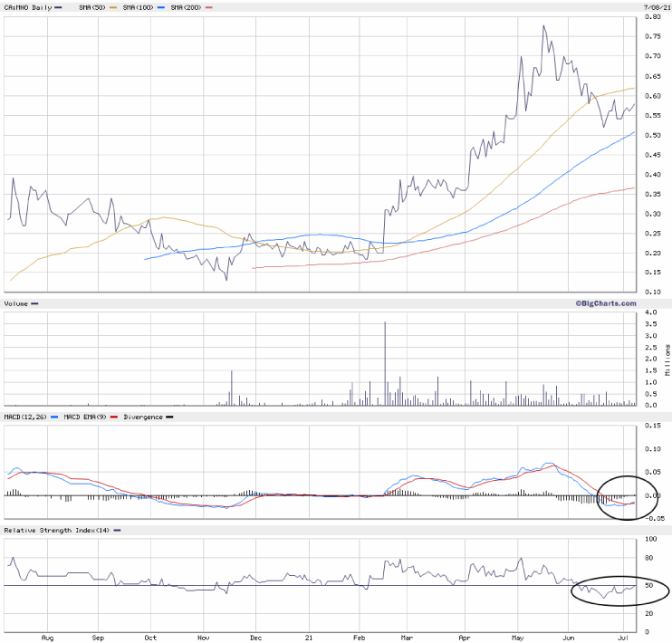Click the CA:MNO Daily legend label
The image size is (672, 643).
coord(27,7)
